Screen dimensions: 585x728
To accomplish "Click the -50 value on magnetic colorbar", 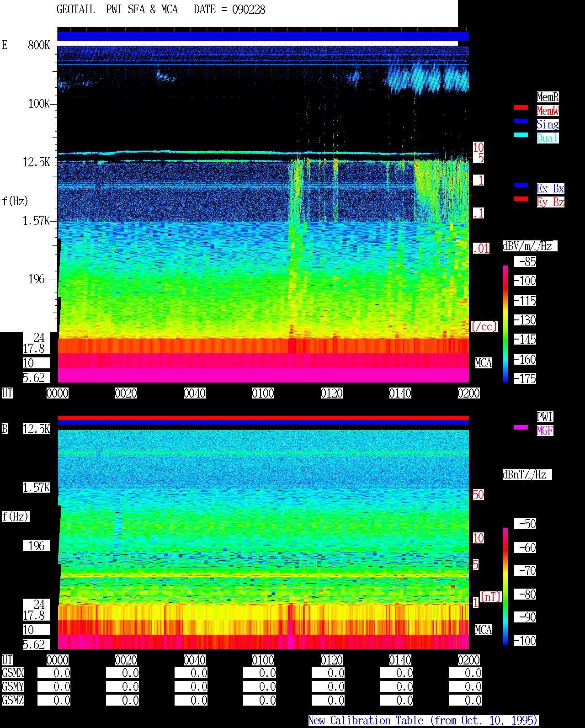I will pyautogui.click(x=525, y=524).
